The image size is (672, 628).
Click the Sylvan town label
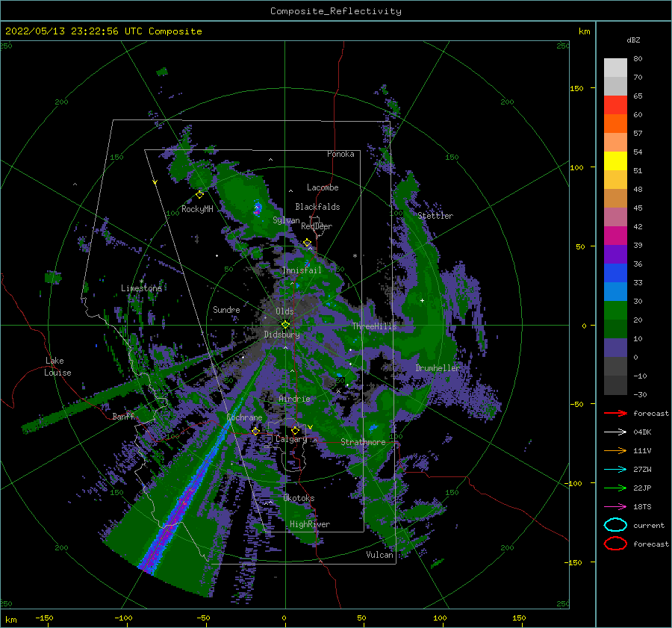pyautogui.click(x=286, y=220)
